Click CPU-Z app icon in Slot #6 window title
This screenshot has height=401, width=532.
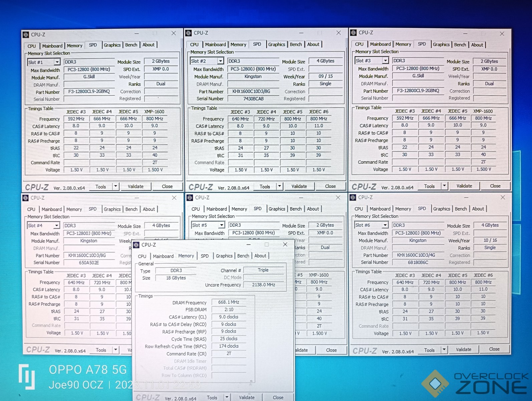(353, 197)
